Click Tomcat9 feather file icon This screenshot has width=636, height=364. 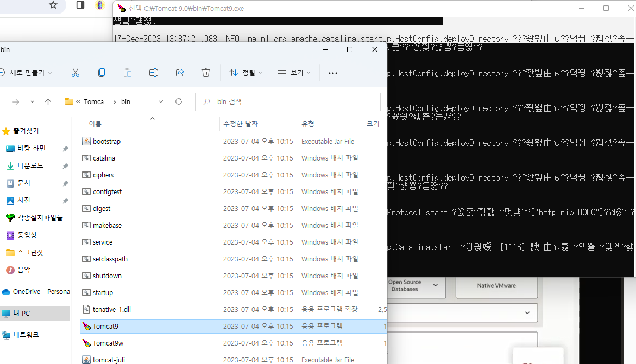click(86, 327)
